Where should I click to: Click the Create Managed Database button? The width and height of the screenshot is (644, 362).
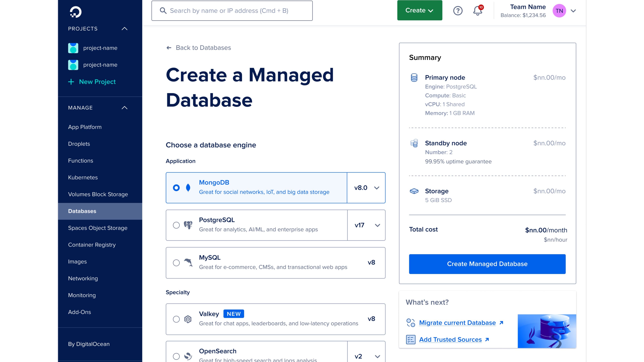click(487, 264)
